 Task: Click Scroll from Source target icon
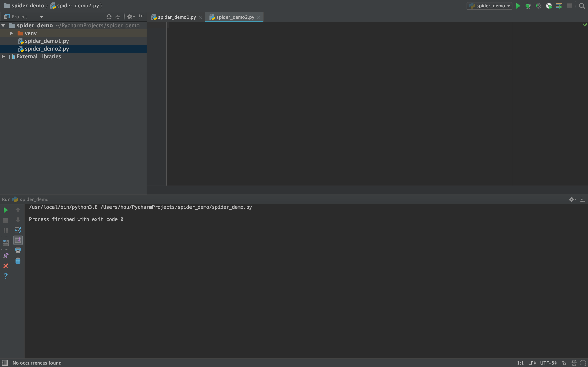click(x=109, y=17)
